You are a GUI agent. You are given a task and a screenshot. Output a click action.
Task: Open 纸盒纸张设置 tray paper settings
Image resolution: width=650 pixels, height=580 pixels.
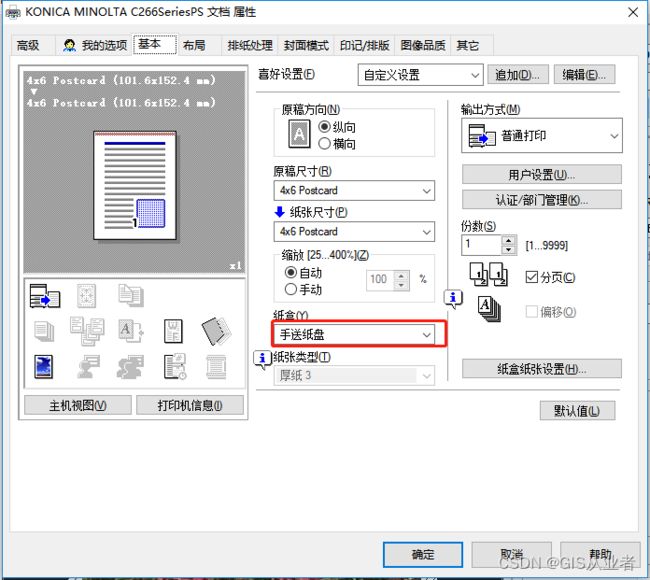tap(541, 369)
